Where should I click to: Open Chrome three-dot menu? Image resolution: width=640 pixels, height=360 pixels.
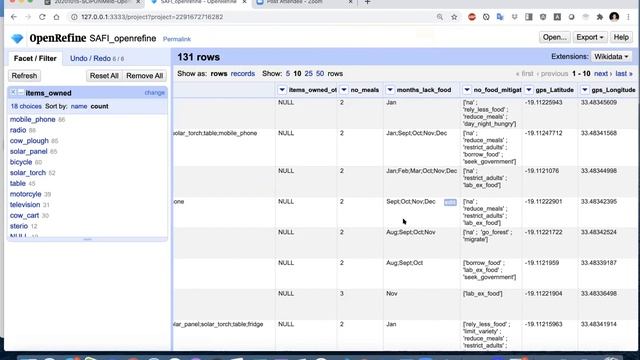tap(629, 17)
